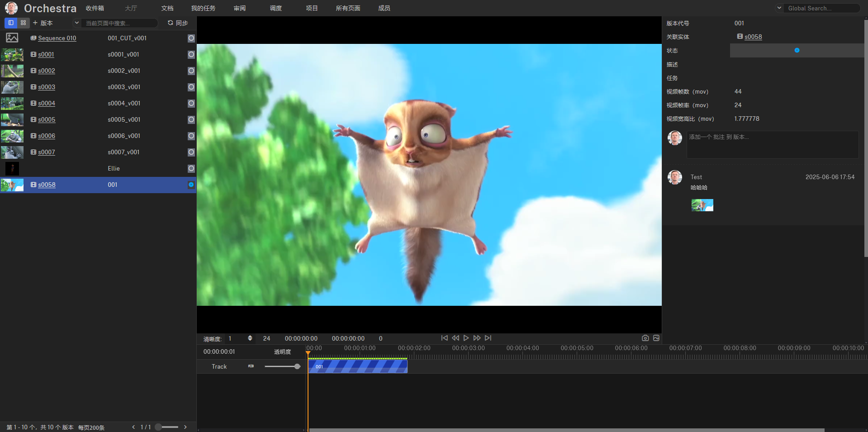The width and height of the screenshot is (868, 432).
Task: Toggle status circle for s0006_v001
Action: pyautogui.click(x=191, y=136)
